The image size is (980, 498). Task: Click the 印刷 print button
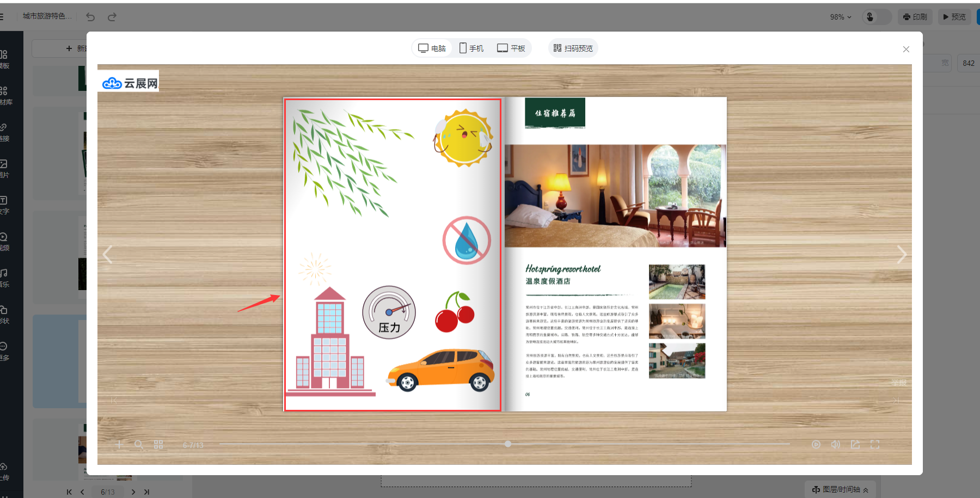[915, 17]
